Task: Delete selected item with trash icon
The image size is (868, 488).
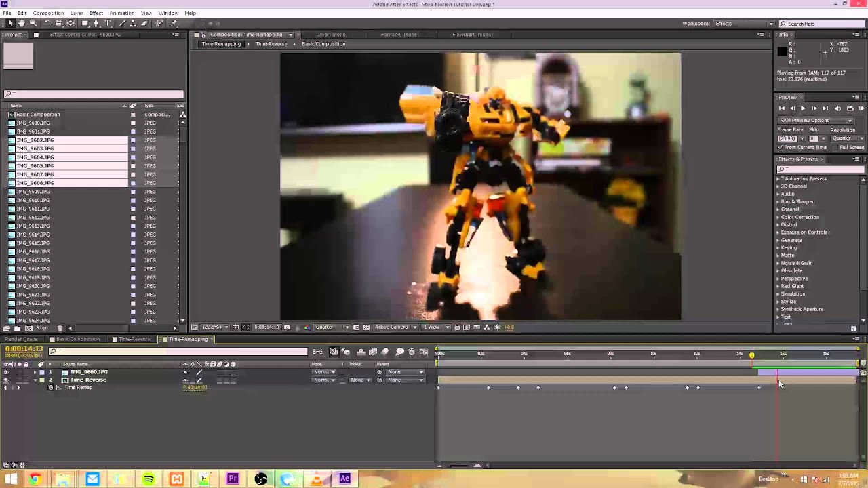Action: point(60,329)
